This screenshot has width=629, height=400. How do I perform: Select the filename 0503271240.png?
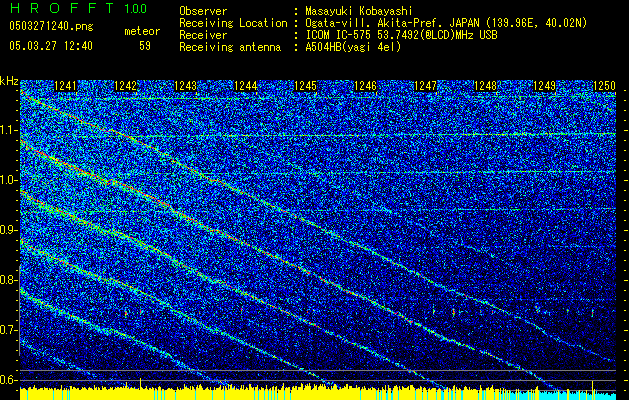click(x=51, y=26)
